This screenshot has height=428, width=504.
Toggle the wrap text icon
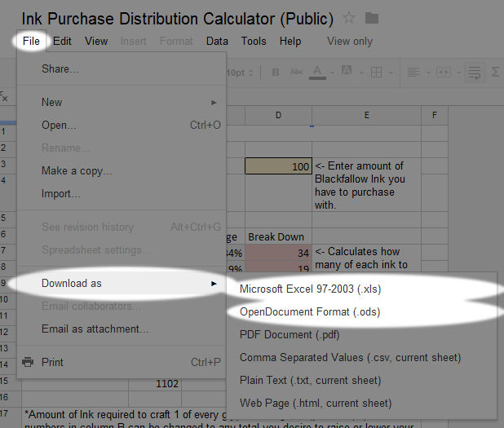[475, 73]
